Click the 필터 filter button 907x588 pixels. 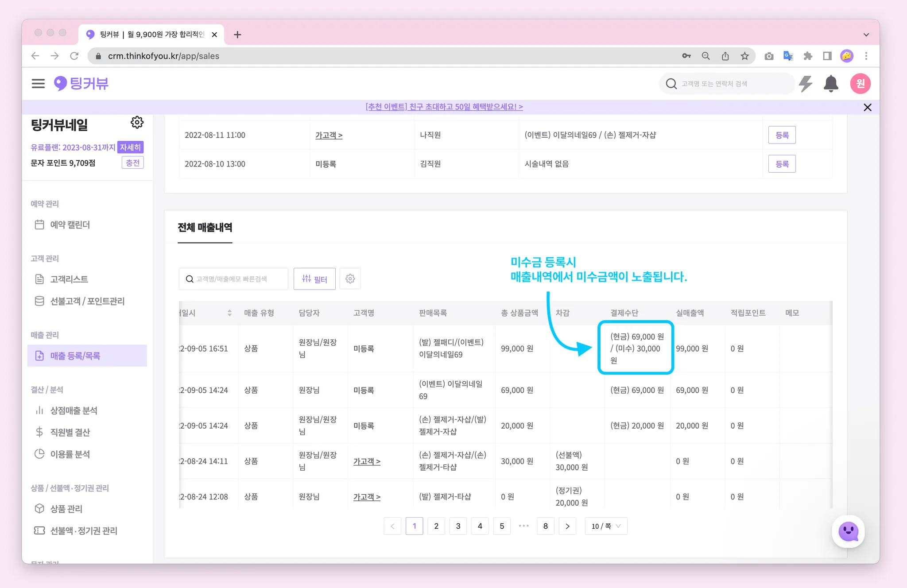coord(314,279)
